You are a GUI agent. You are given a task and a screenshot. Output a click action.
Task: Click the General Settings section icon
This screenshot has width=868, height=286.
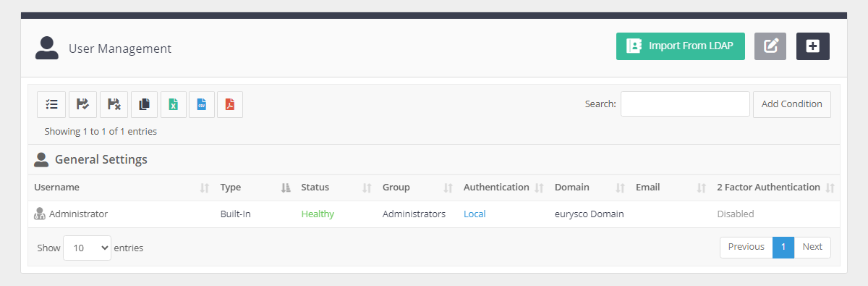click(x=41, y=159)
